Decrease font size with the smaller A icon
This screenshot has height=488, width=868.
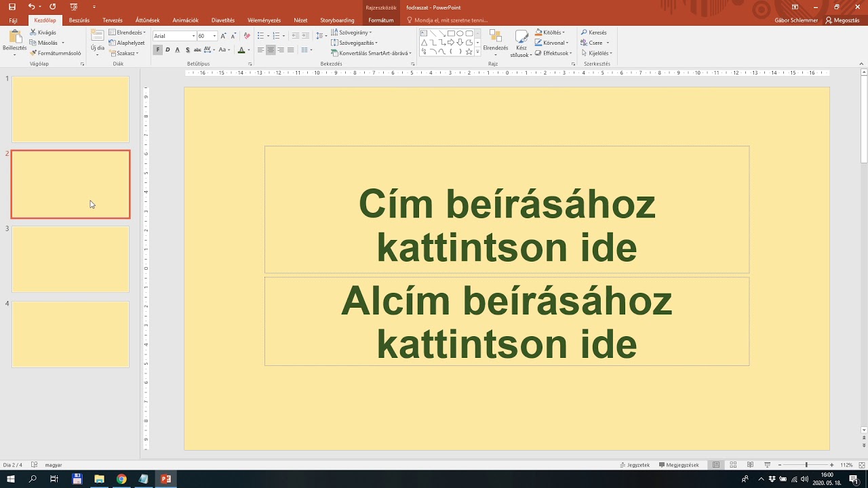click(233, 36)
